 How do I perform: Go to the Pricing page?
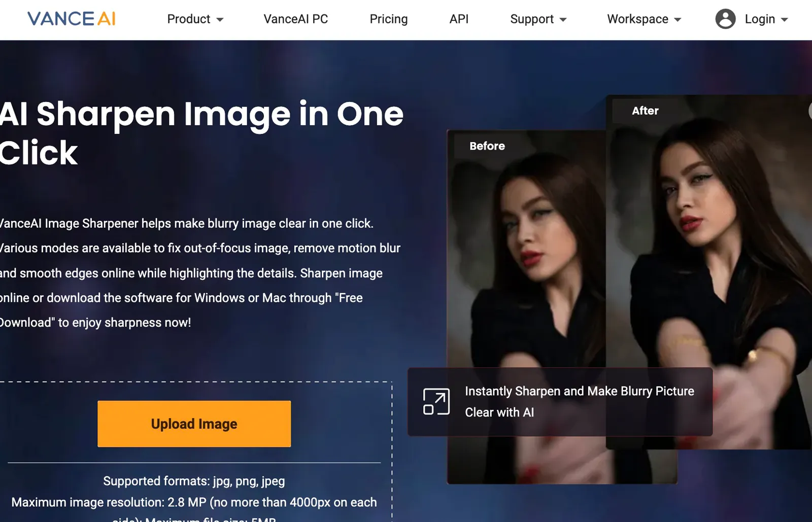[x=389, y=19]
